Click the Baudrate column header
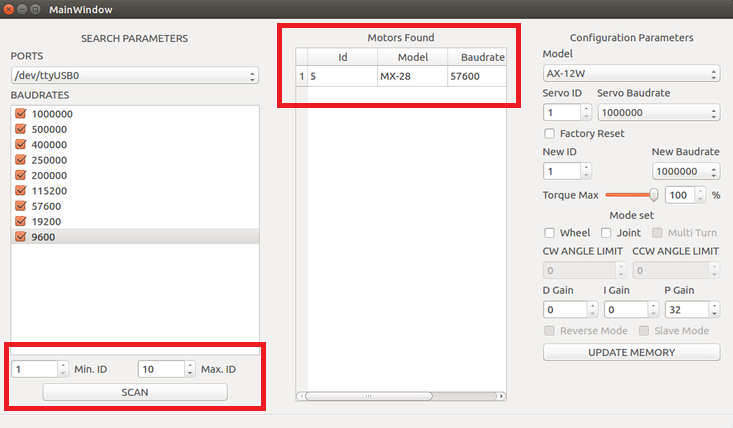 476,57
